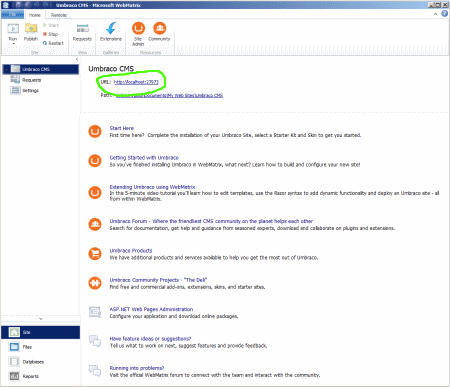450x387 pixels.
Task: Stop the site with the Stop button
Action: pyautogui.click(x=50, y=34)
